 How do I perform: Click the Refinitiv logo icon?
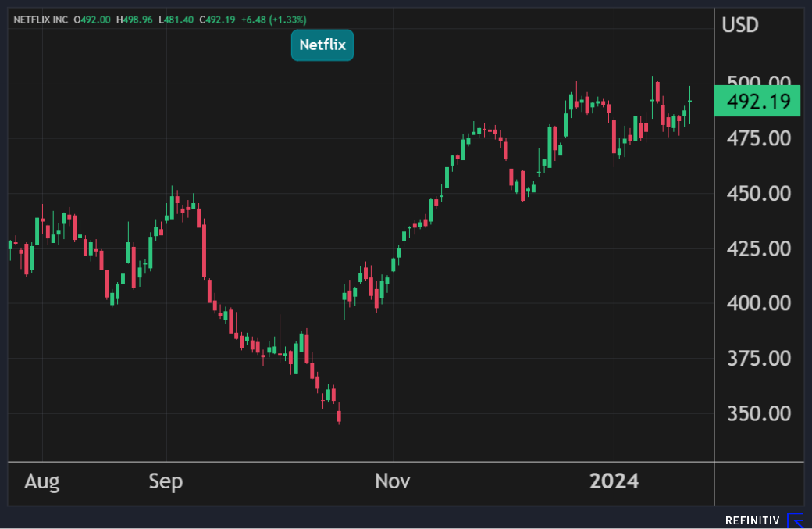[795, 520]
